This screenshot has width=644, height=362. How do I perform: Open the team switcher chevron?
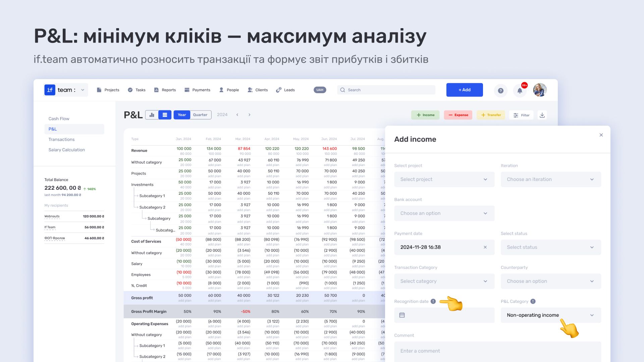[83, 90]
